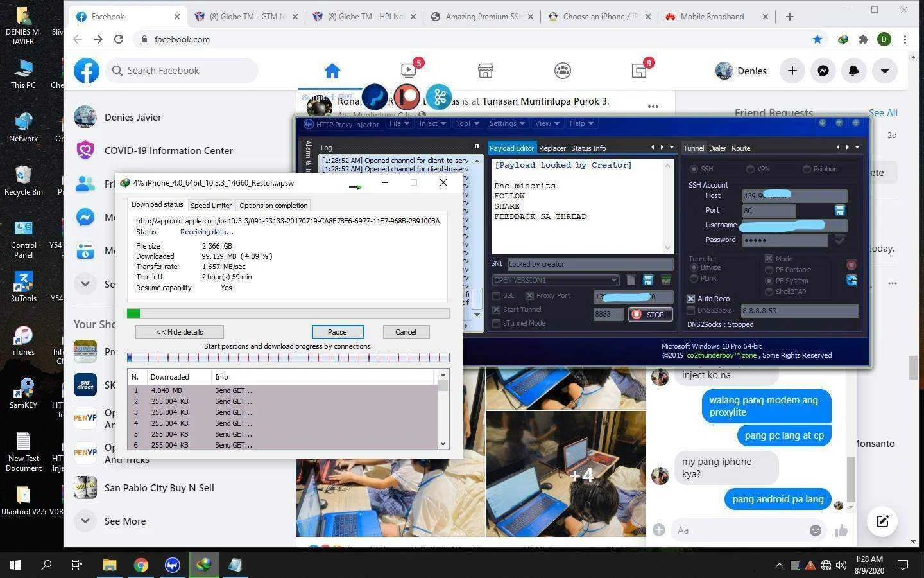Go to the Facebook Home feed icon

[x=332, y=71]
